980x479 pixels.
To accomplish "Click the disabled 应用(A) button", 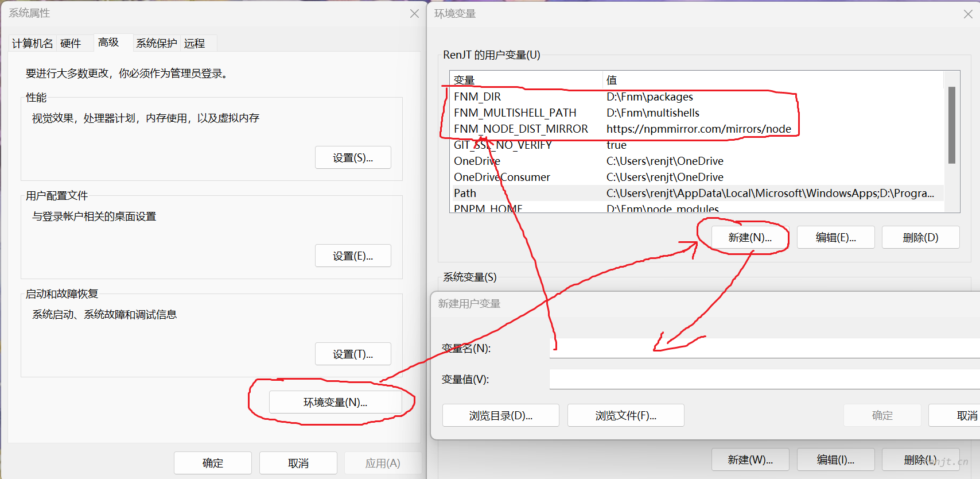I will [383, 463].
